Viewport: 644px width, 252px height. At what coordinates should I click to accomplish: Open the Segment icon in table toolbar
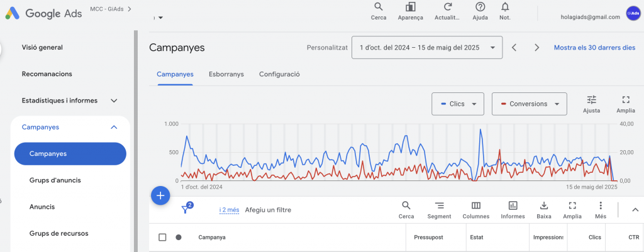coord(439,205)
